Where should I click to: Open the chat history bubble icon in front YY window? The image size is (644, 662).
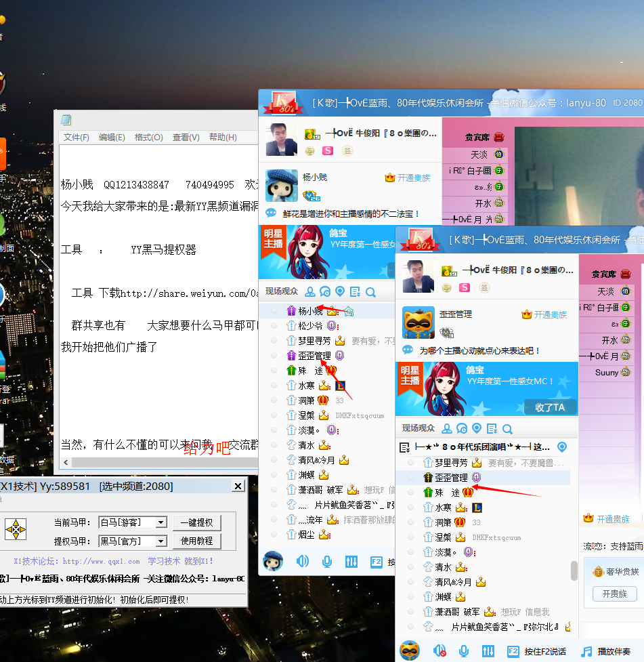[462, 429]
